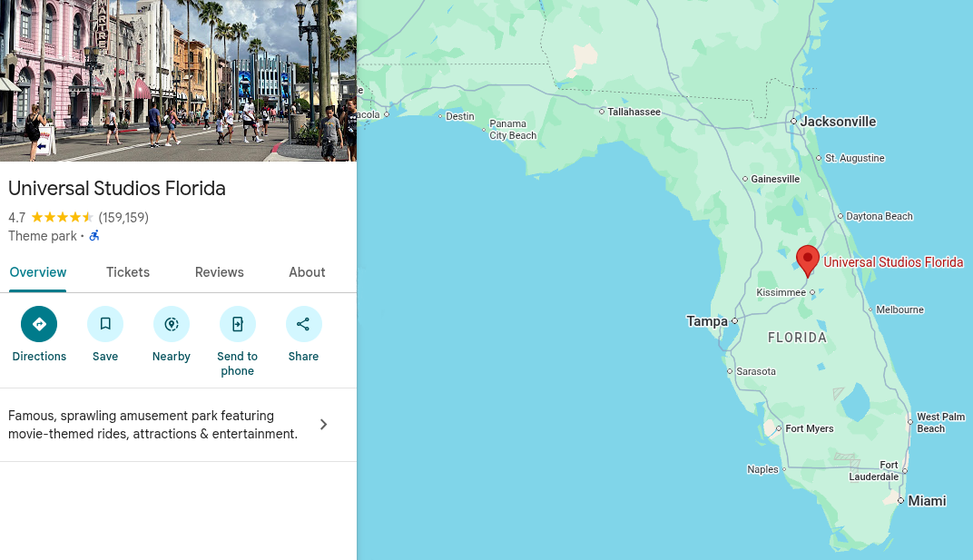Click West Palm Beach on the map

click(x=940, y=423)
